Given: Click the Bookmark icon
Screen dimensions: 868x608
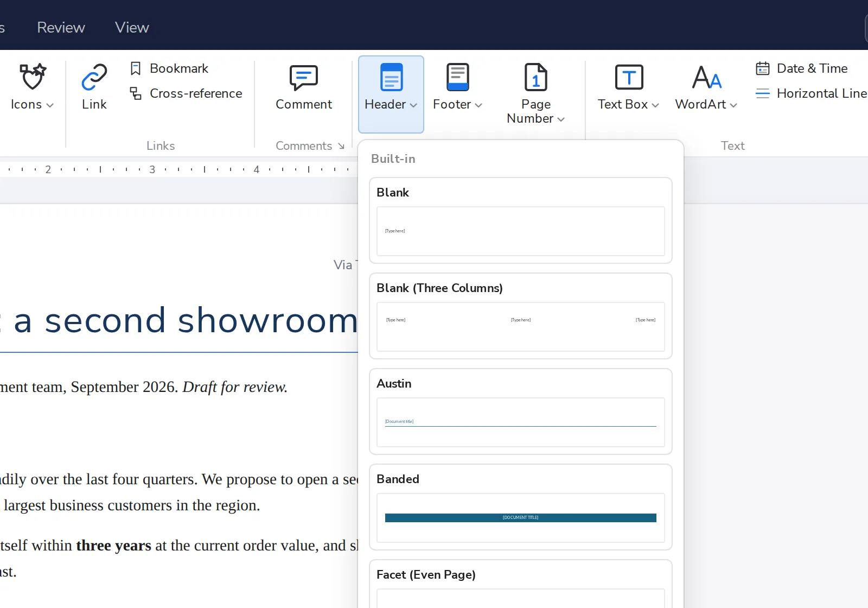Looking at the screenshot, I should pos(136,68).
